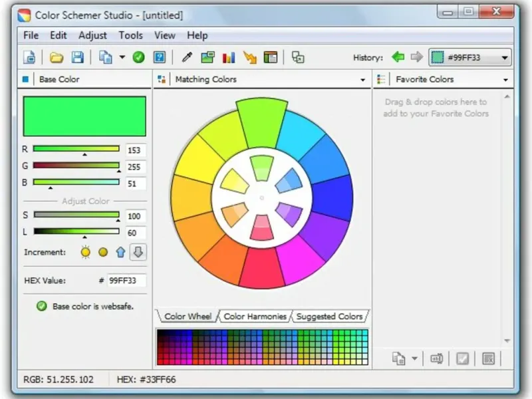Open a file with the folder icon
The height and width of the screenshot is (399, 532).
click(57, 57)
